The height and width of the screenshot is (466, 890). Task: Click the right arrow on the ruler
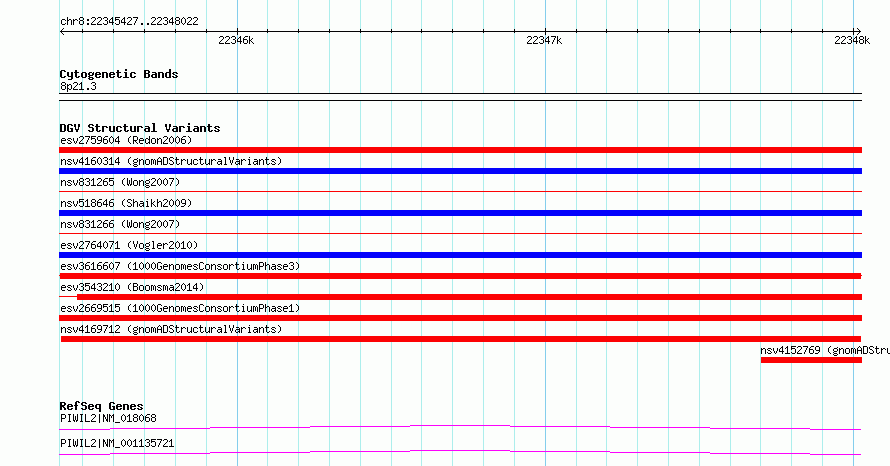click(858, 32)
